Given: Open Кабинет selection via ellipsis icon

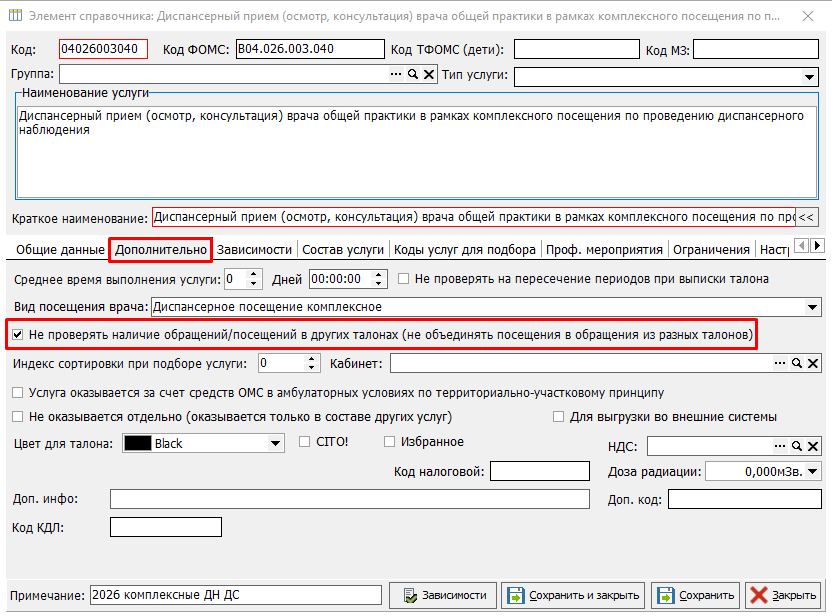Looking at the screenshot, I should (x=779, y=363).
